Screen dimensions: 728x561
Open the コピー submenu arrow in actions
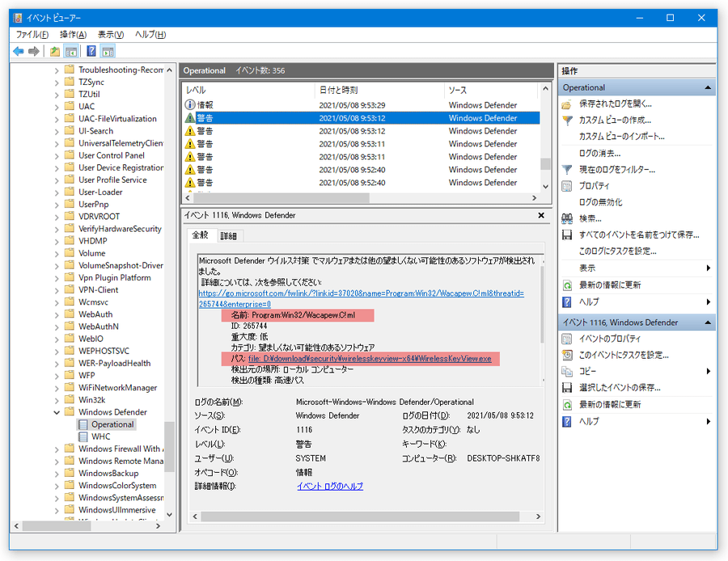(x=709, y=371)
